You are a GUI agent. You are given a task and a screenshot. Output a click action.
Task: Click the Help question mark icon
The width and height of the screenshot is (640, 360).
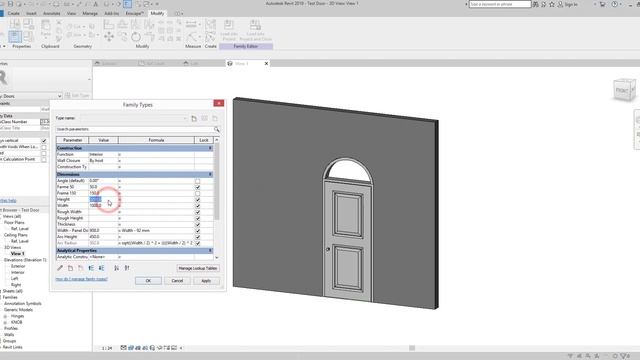[x=615, y=4]
